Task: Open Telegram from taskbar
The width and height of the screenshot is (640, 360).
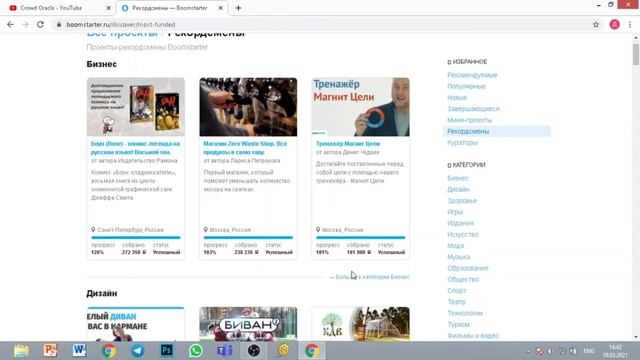Action: pyautogui.click(x=138, y=351)
